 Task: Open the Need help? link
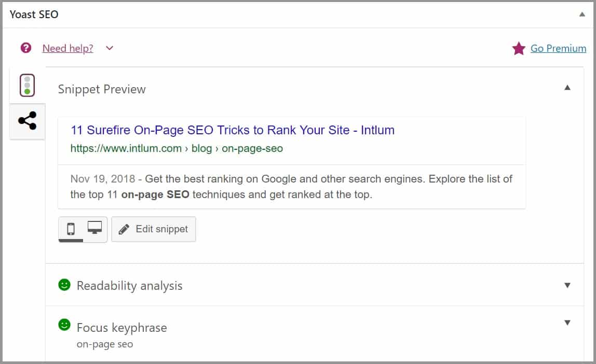click(67, 48)
